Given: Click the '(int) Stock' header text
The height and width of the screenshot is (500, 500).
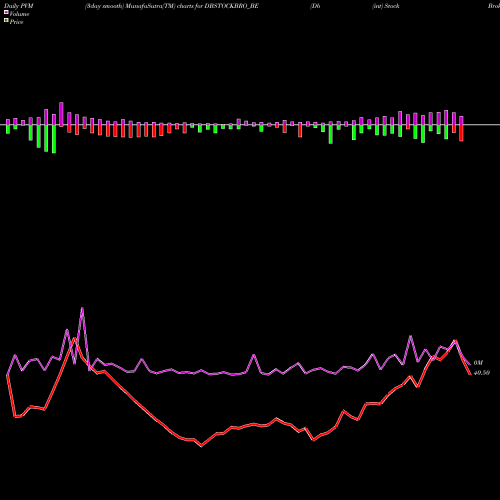Looking at the screenshot, I should 386,6.
